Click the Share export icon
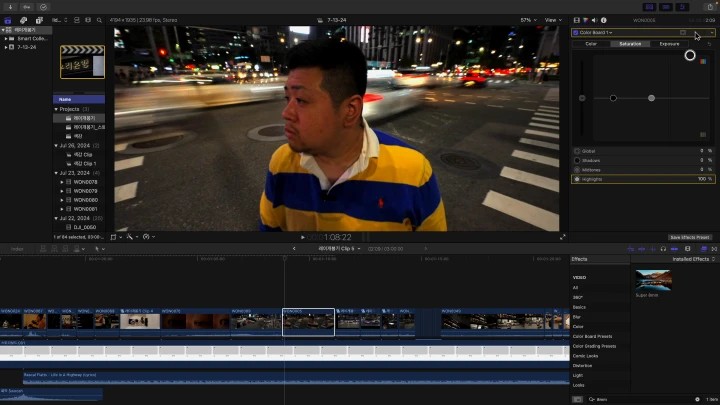Screen dimensions: 720x405 pyautogui.click(x=710, y=7)
